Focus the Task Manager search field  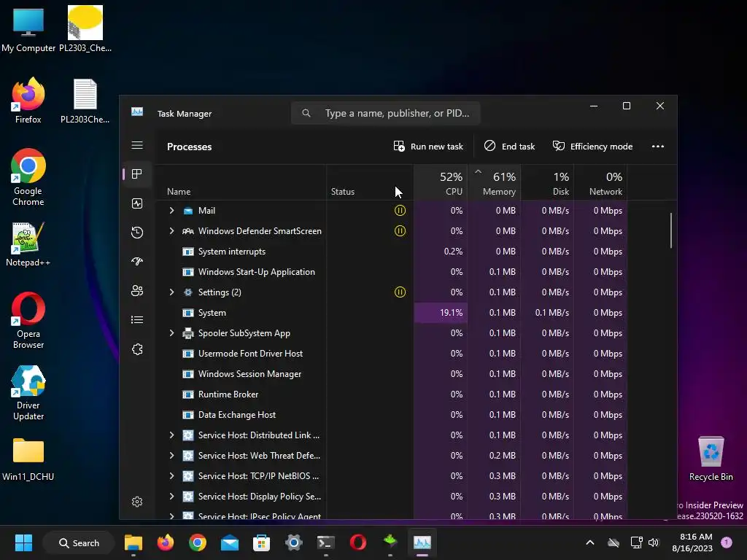tap(385, 113)
